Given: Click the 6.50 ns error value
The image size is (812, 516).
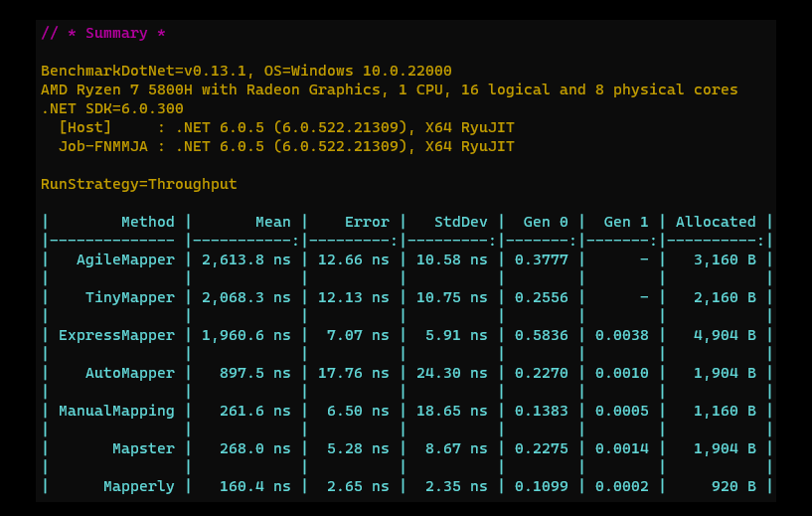Looking at the screenshot, I should pyautogui.click(x=358, y=411).
